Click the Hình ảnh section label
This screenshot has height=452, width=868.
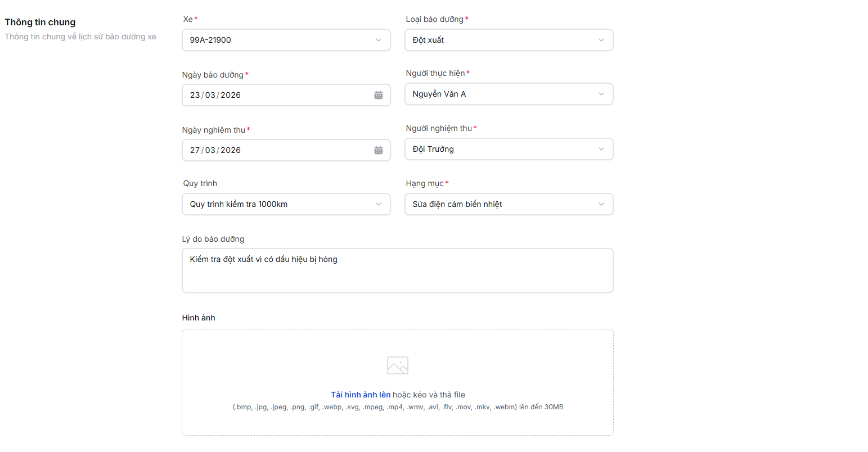point(199,318)
